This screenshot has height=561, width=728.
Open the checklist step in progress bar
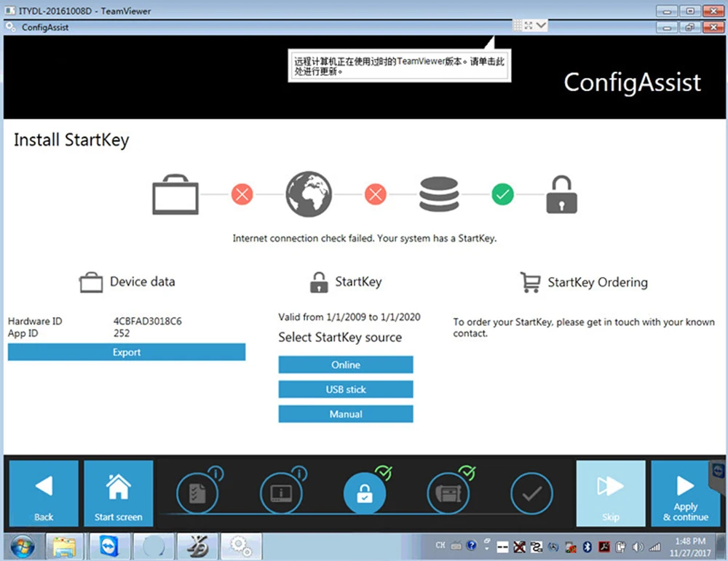pyautogui.click(x=197, y=493)
